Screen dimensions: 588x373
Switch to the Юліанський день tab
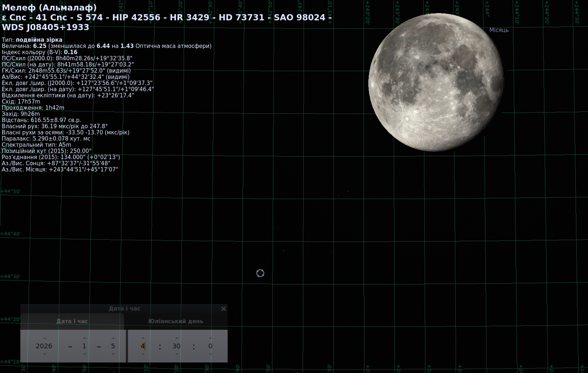[176, 321]
